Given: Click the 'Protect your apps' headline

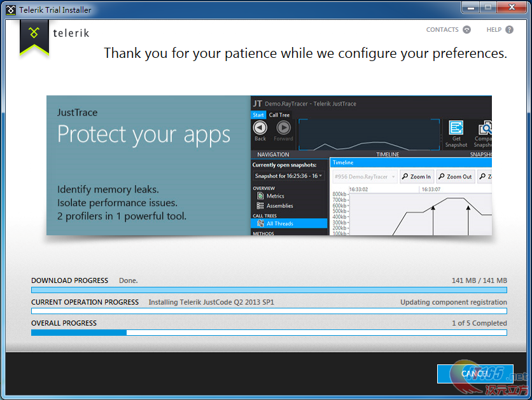Looking at the screenshot, I should (x=144, y=135).
